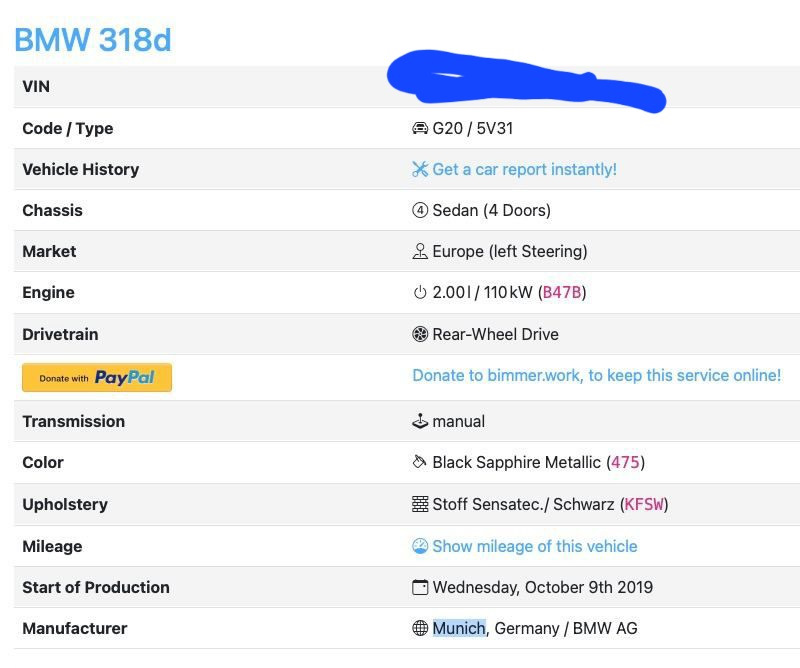
Task: Click the car icon beside G20 / 5V31
Action: coord(419,128)
